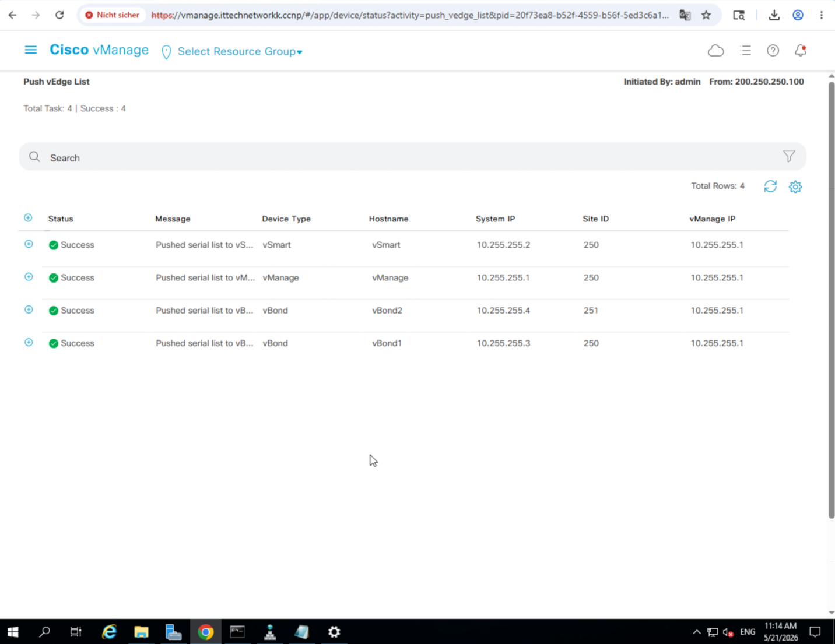Image resolution: width=835 pixels, height=644 pixels.
Task: Click the location pin icon beside Resource Group
Action: click(x=166, y=52)
